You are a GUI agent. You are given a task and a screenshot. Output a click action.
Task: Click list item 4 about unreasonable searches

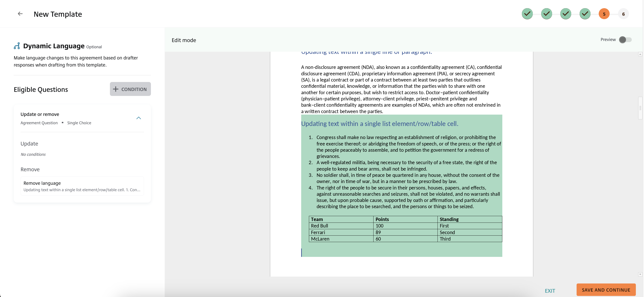408,197
